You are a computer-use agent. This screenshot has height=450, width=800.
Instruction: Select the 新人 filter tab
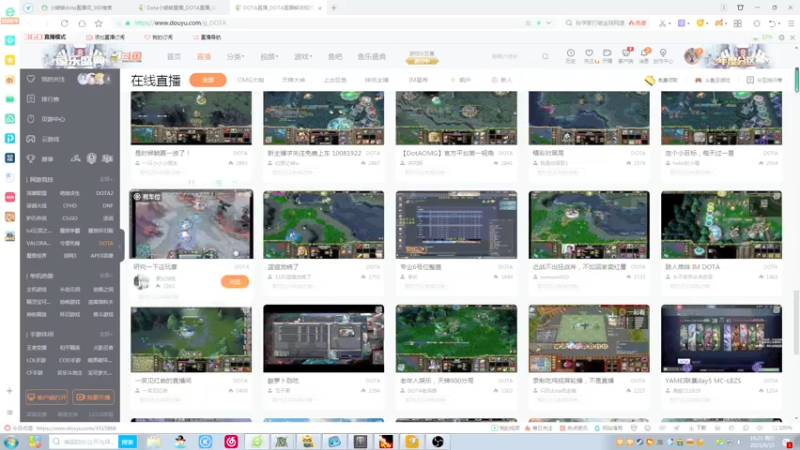(x=502, y=80)
